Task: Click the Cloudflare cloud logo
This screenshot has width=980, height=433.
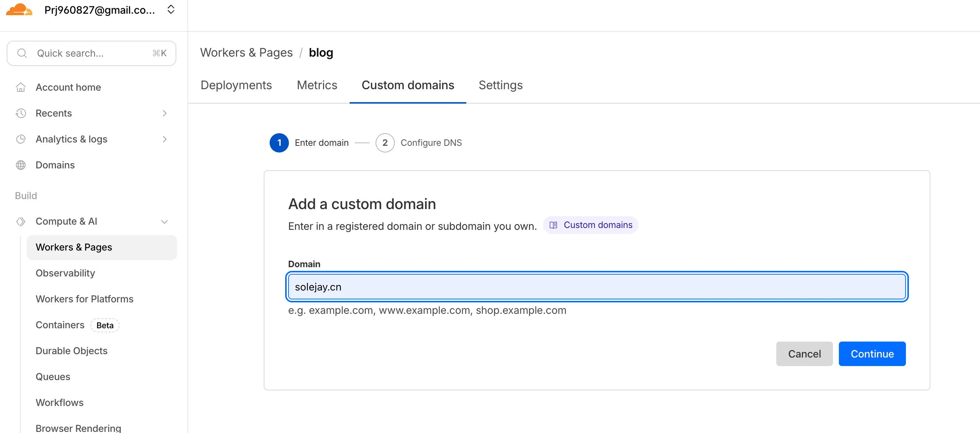Action: 19,10
